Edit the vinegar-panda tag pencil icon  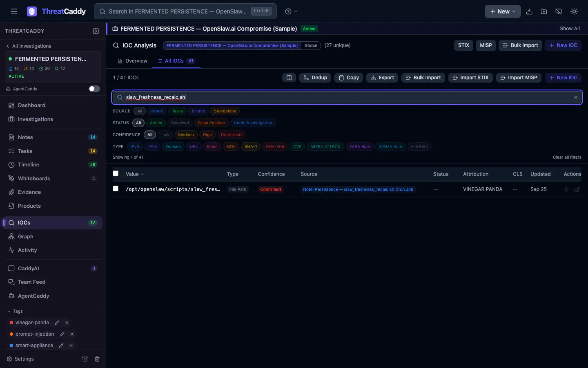pyautogui.click(x=57, y=323)
